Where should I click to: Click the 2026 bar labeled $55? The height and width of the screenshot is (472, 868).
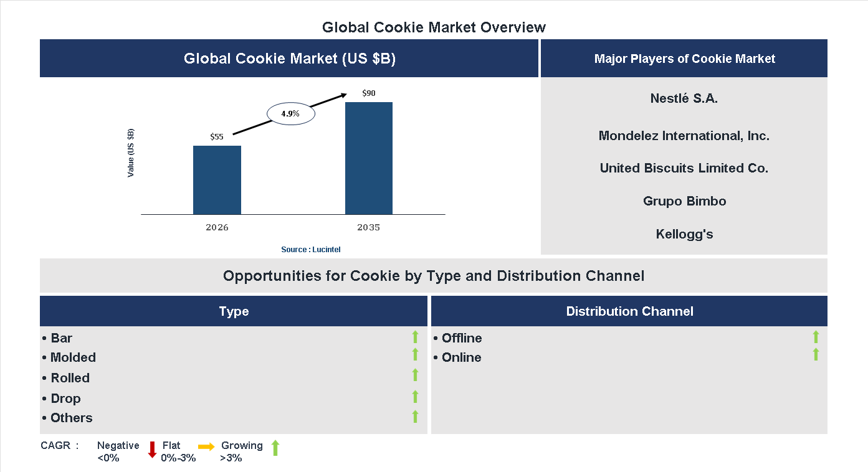pos(217,179)
